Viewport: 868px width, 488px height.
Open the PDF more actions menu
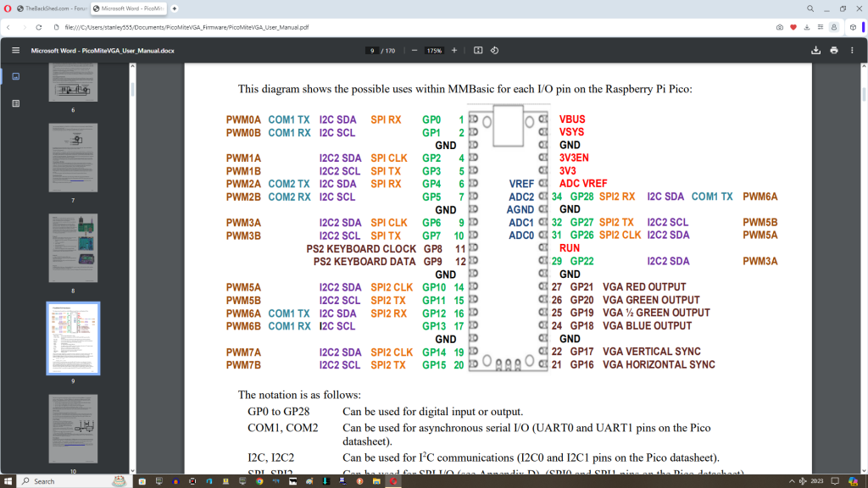(853, 50)
